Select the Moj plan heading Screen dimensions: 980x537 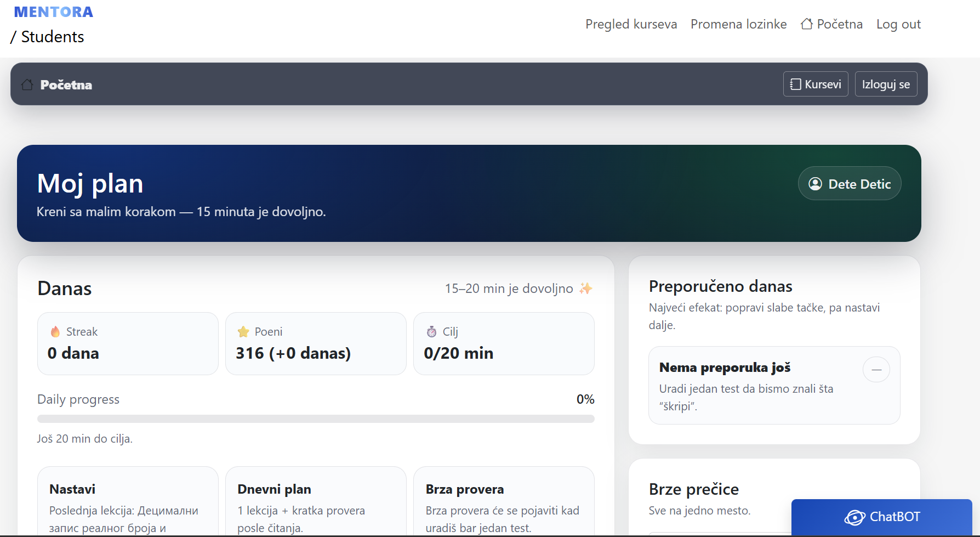(90, 183)
